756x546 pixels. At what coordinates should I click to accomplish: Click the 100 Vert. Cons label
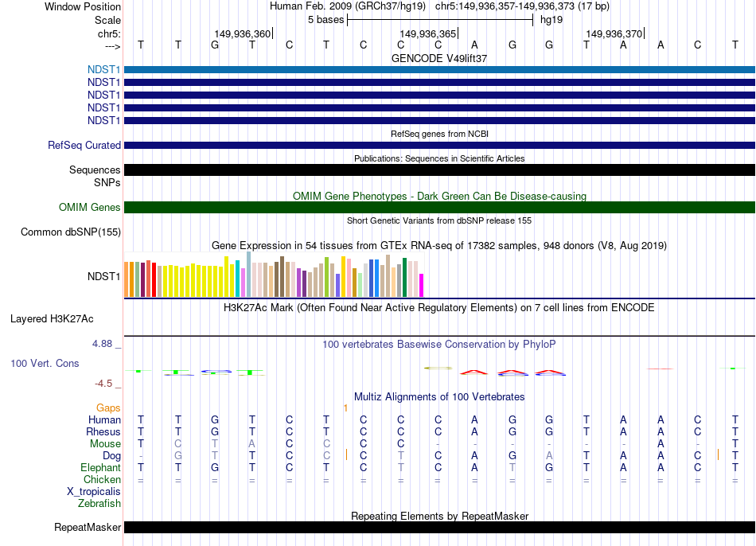[45, 363]
